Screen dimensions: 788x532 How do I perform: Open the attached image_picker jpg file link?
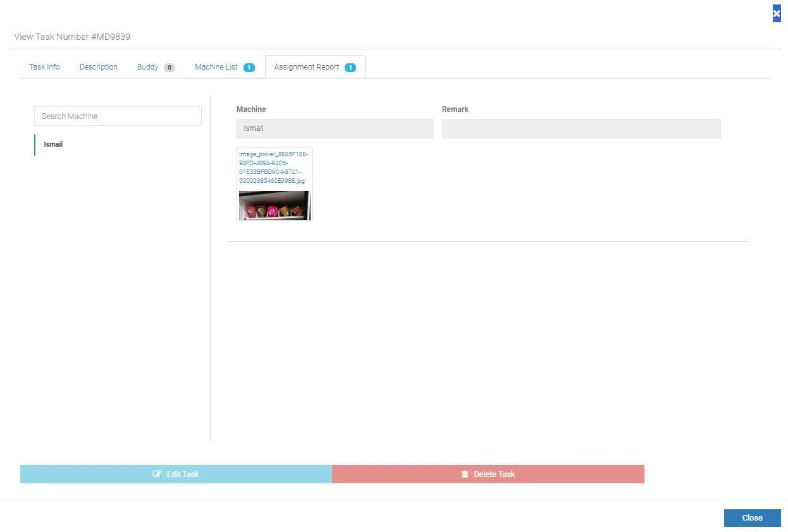click(274, 167)
